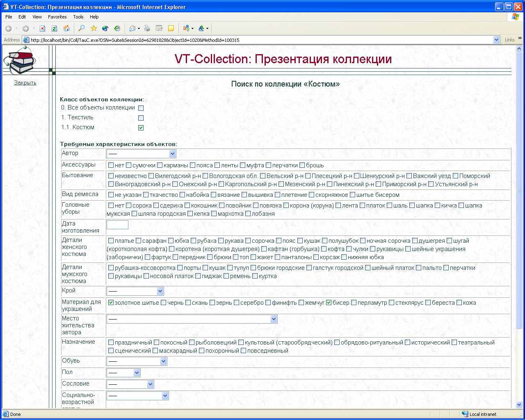Open the File menu

click(x=9, y=17)
